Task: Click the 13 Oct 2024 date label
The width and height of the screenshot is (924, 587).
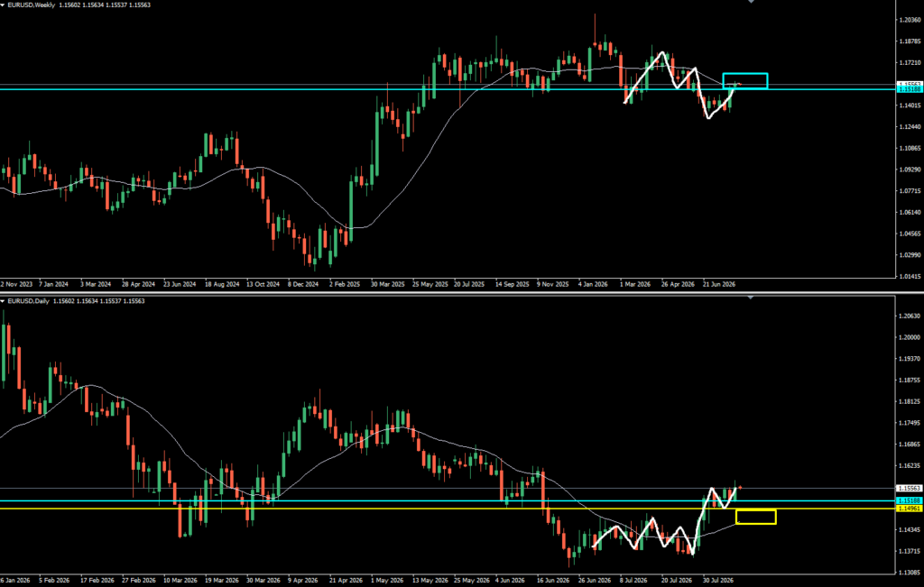Action: (x=263, y=284)
